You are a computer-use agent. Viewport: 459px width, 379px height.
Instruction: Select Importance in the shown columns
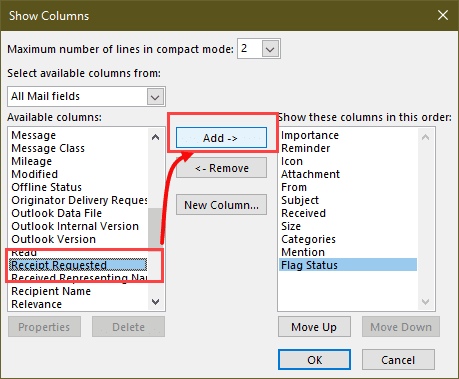[x=348, y=135]
